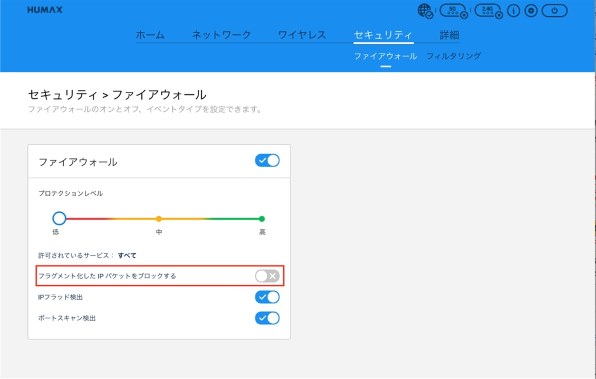Set protection level to 中 point

pos(159,219)
